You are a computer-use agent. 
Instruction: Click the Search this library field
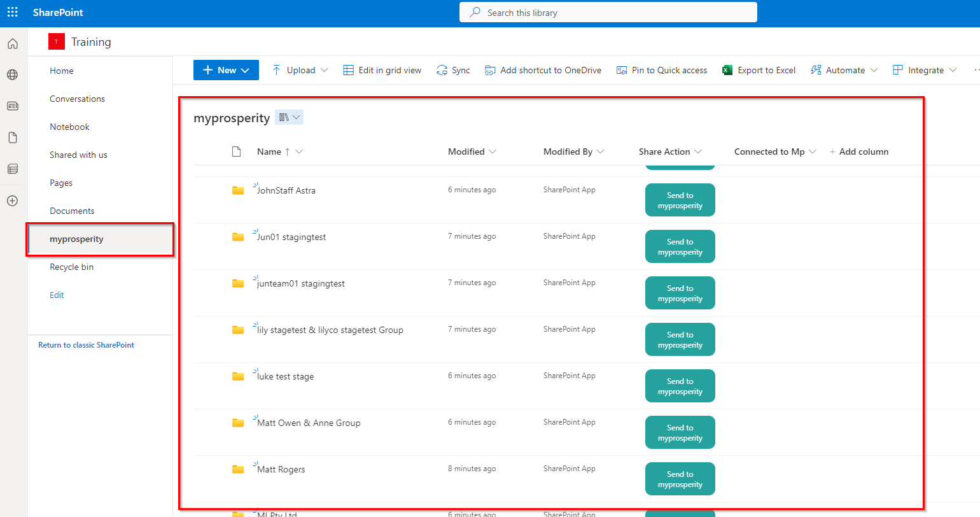pos(608,12)
